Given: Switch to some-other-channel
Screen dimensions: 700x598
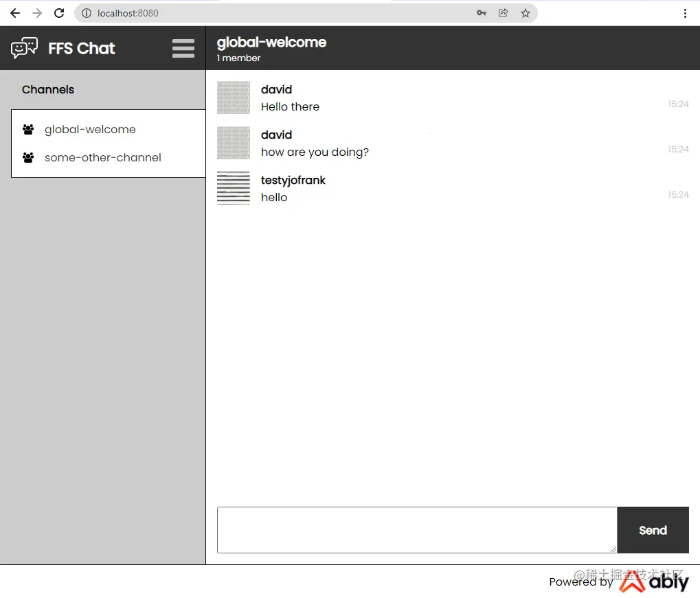Looking at the screenshot, I should click(x=102, y=157).
